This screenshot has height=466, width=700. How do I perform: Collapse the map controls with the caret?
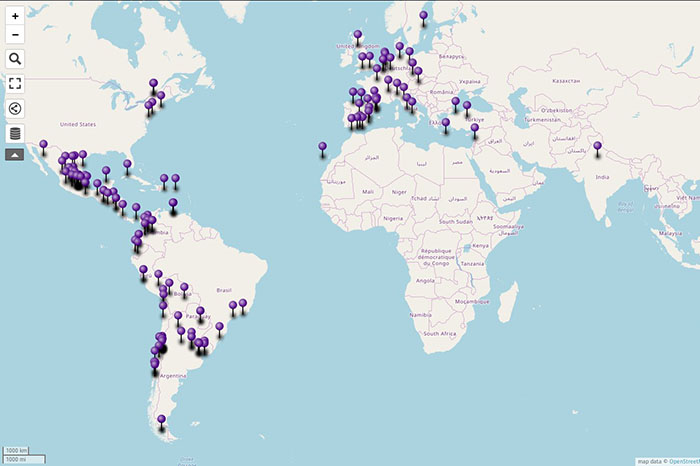pos(15,155)
